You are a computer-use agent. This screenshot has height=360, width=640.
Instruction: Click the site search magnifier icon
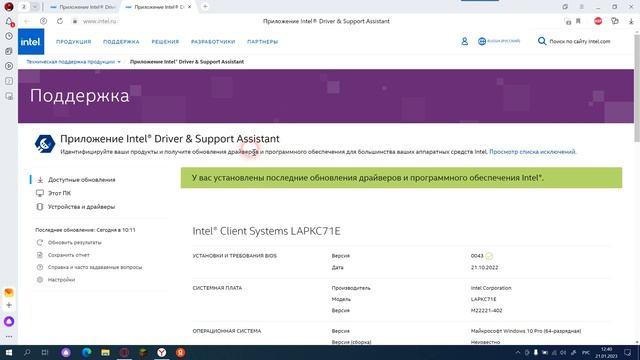point(542,41)
